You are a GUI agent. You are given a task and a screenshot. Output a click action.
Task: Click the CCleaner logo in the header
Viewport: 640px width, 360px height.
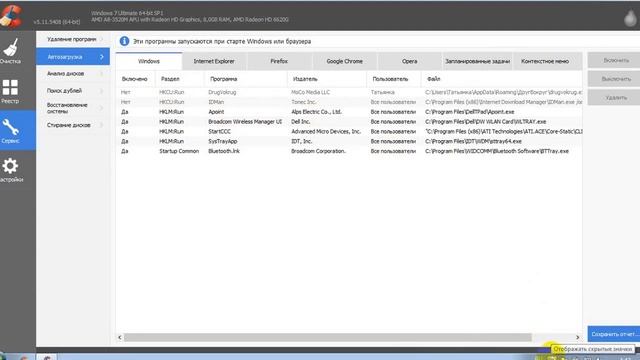(11, 16)
